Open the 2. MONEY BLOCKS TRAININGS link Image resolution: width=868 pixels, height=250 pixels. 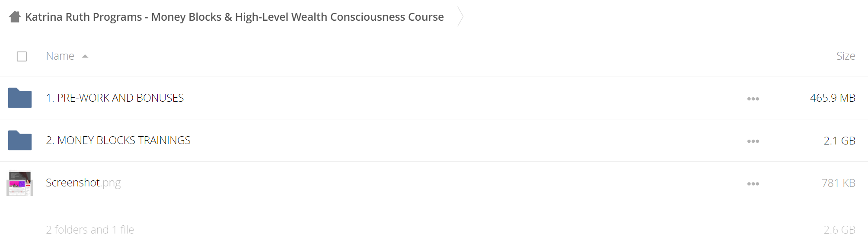118,140
